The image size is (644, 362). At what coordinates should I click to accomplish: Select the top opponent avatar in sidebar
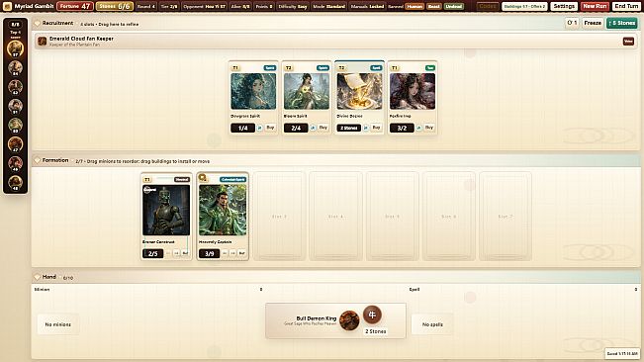(15, 48)
